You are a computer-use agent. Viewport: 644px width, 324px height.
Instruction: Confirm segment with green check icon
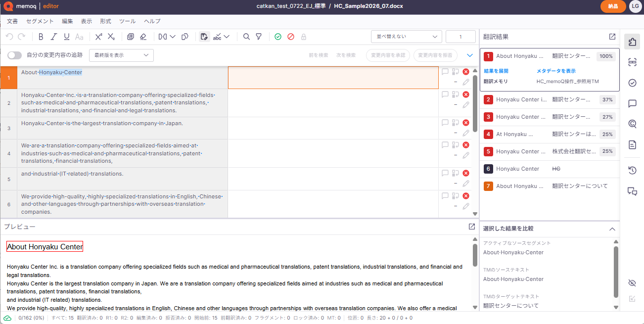[278, 37]
